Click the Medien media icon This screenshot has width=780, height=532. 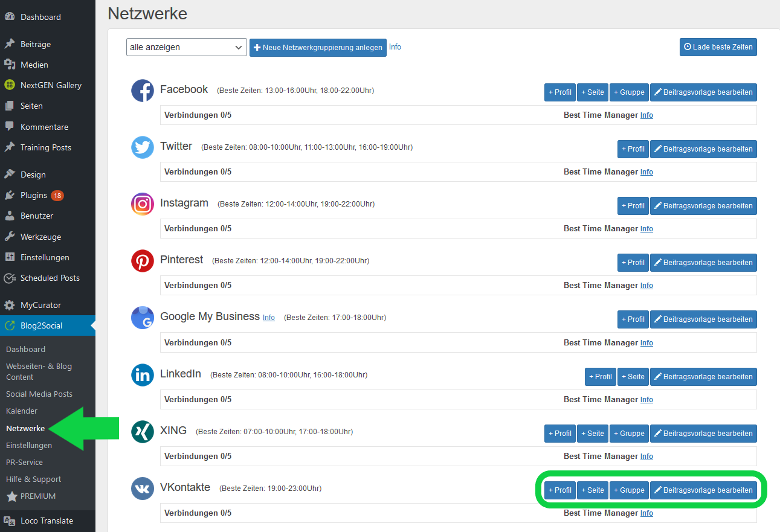click(x=10, y=65)
